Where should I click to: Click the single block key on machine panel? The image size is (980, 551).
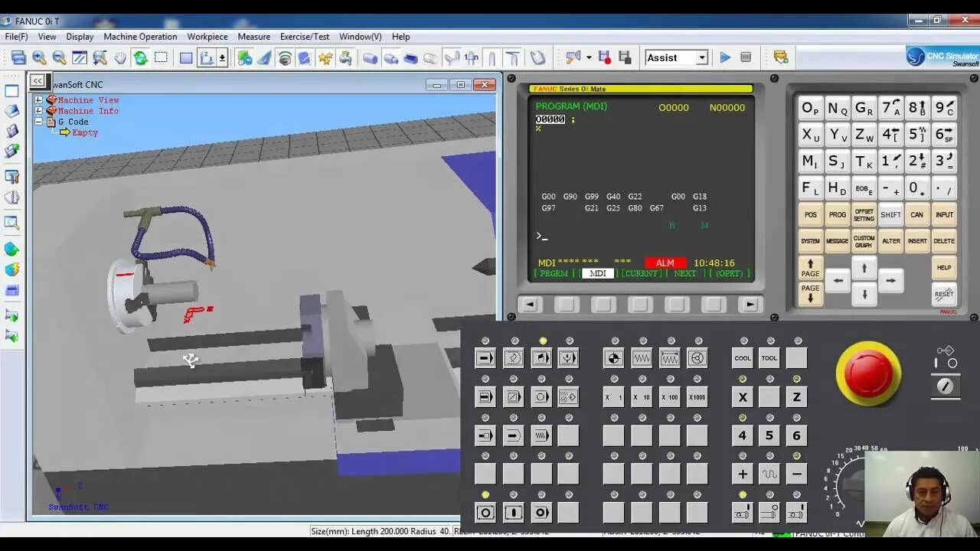point(485,396)
